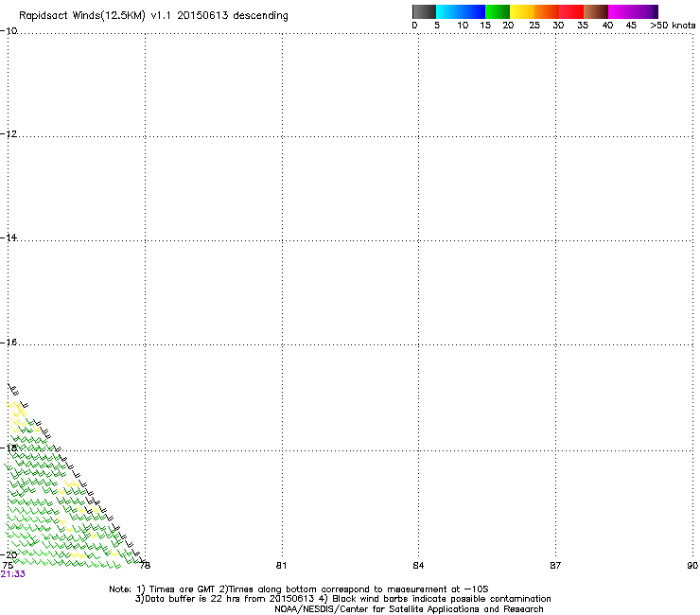This screenshot has width=700, height=615.
Task: Click the longitude label '81'
Action: click(281, 566)
